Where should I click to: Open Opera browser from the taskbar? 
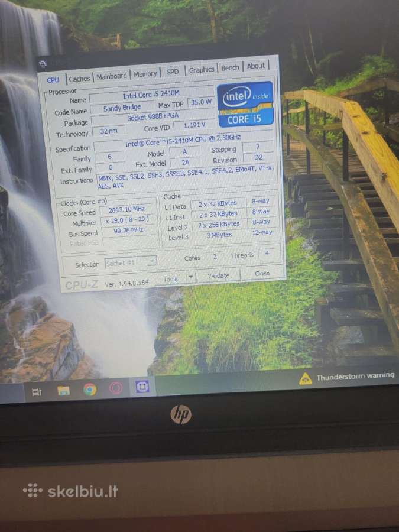pyautogui.click(x=116, y=388)
